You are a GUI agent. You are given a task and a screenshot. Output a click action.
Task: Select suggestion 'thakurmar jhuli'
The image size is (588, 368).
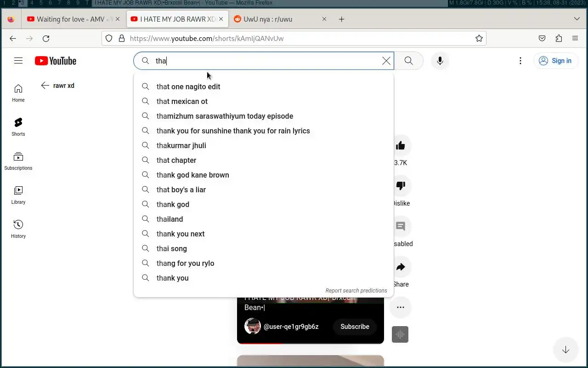[264, 145]
